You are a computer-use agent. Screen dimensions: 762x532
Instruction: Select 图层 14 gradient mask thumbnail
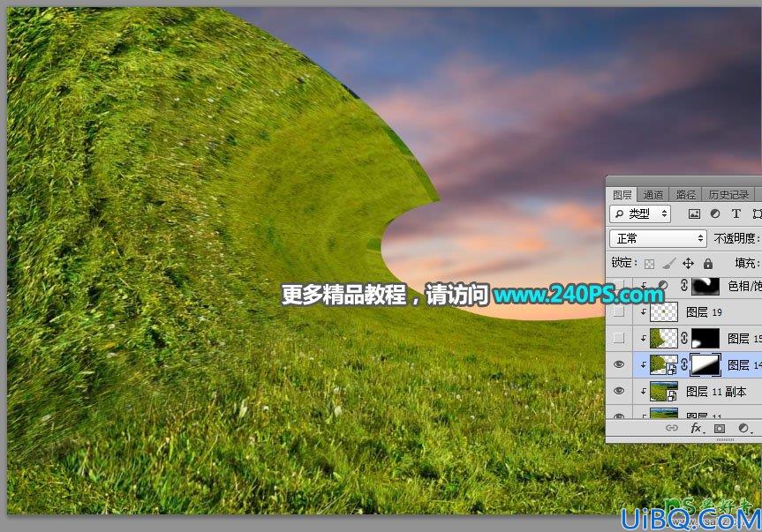tap(705, 364)
